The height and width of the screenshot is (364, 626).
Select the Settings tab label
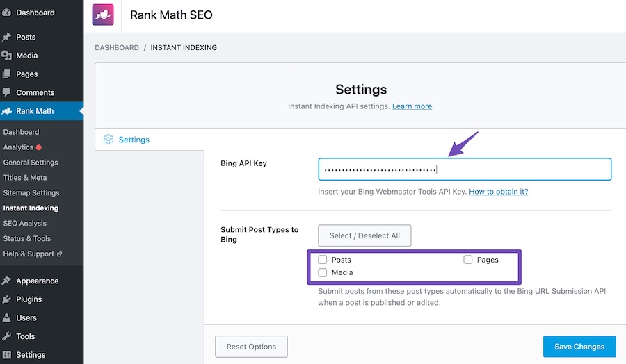(134, 140)
